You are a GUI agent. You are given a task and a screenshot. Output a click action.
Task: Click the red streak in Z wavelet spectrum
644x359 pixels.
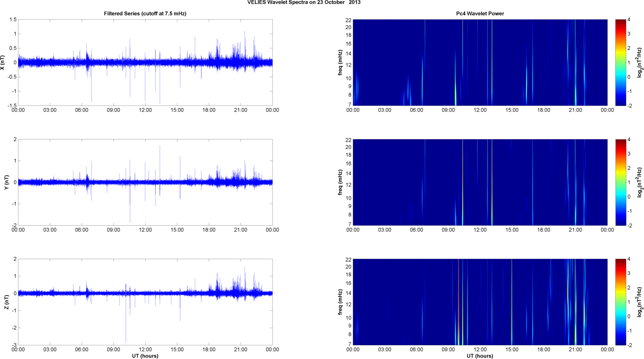click(458, 302)
